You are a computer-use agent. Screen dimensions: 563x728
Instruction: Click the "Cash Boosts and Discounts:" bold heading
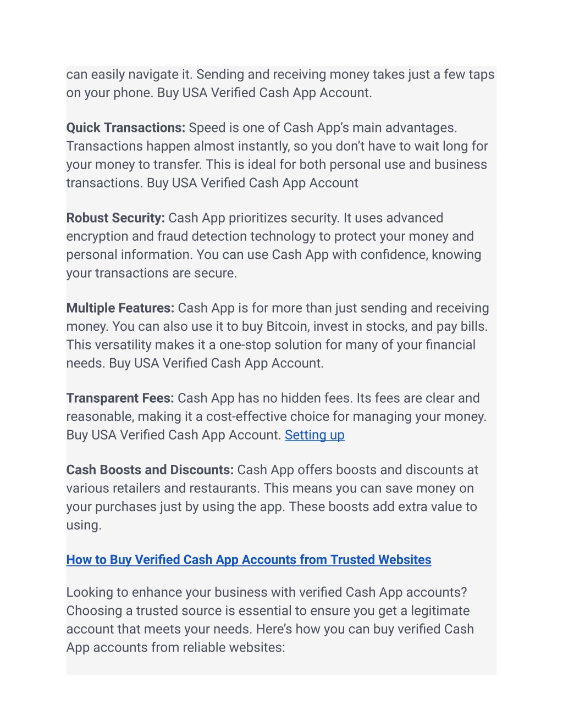coord(150,470)
